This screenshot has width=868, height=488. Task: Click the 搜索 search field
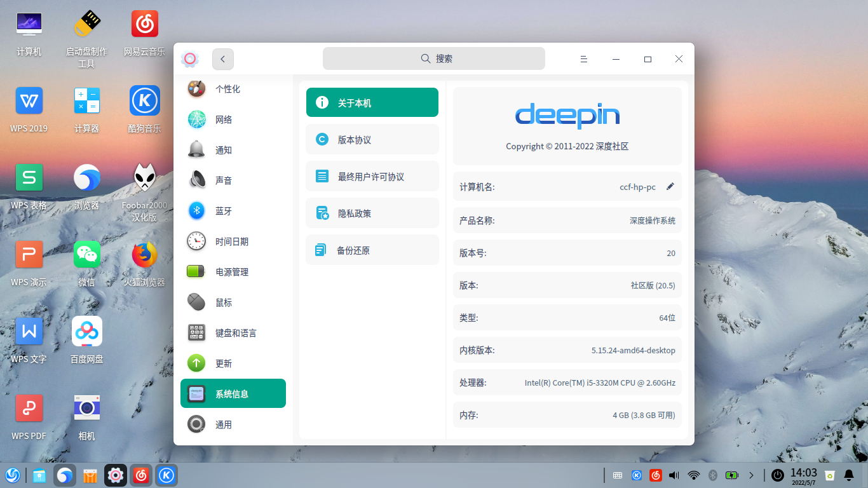[433, 58]
